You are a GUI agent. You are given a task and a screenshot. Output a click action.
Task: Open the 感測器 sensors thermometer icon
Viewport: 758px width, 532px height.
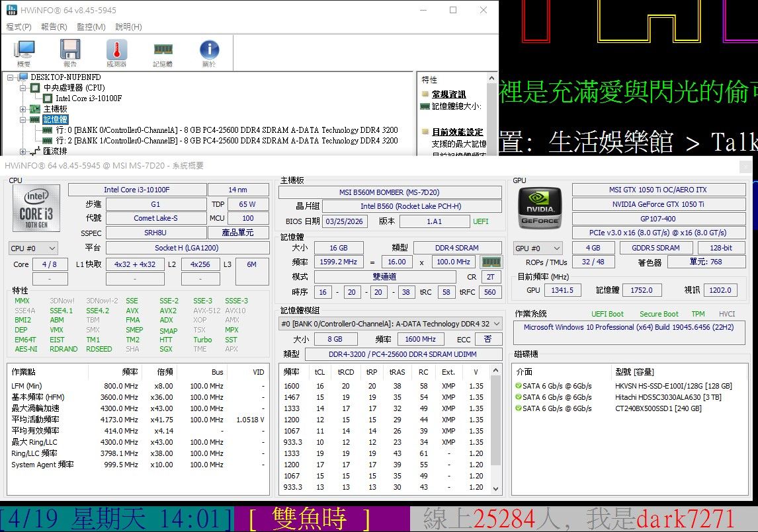click(x=116, y=53)
